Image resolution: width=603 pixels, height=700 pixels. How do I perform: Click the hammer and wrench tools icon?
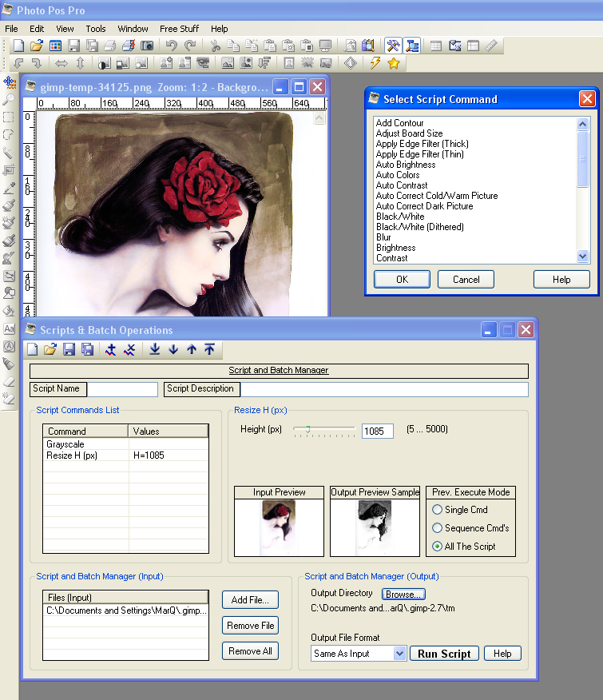[x=393, y=46]
